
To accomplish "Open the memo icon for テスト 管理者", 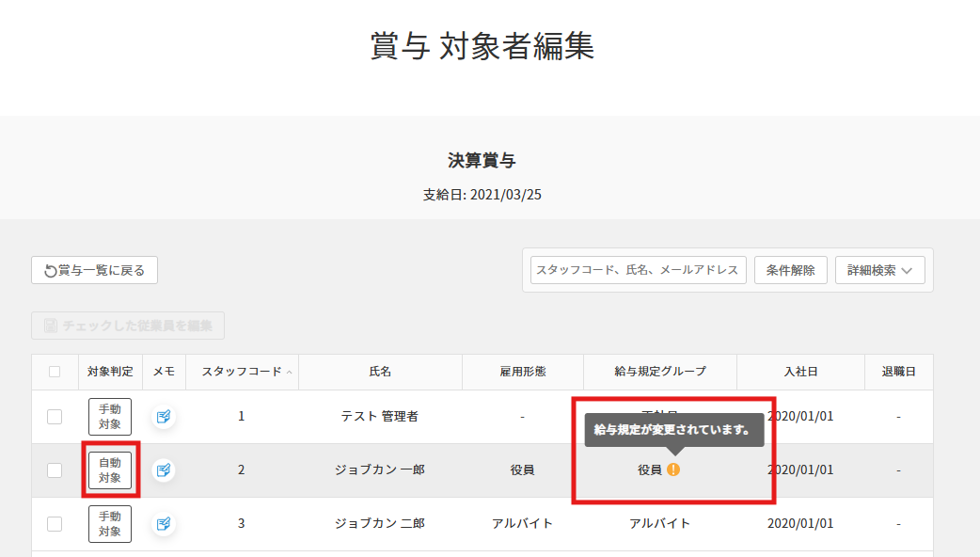I will point(163,416).
